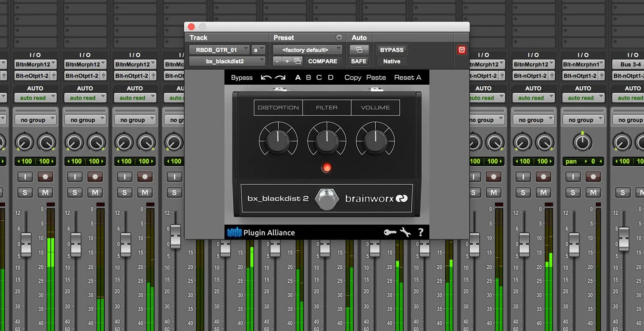Solo the channel showing pan 0
This screenshot has height=331, width=644.
(573, 193)
